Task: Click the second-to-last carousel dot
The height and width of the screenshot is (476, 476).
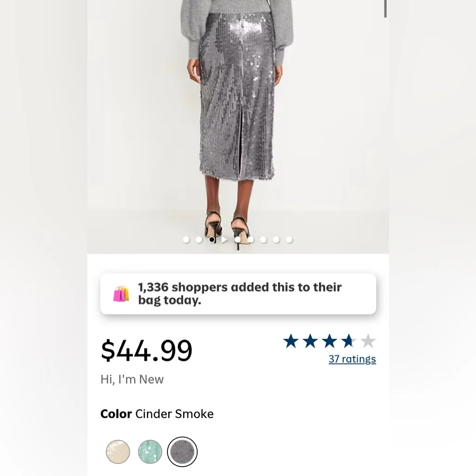Action: point(276,240)
